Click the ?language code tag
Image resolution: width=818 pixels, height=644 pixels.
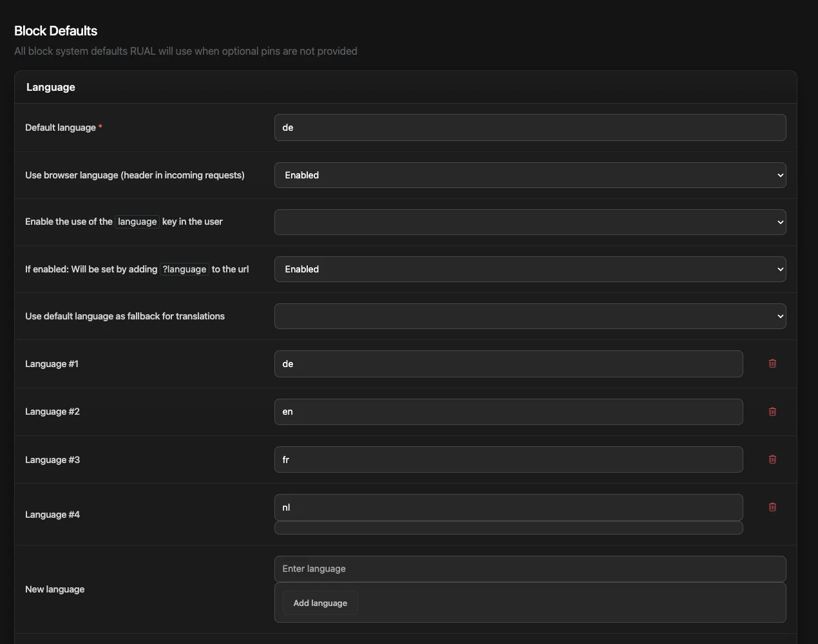pos(185,269)
